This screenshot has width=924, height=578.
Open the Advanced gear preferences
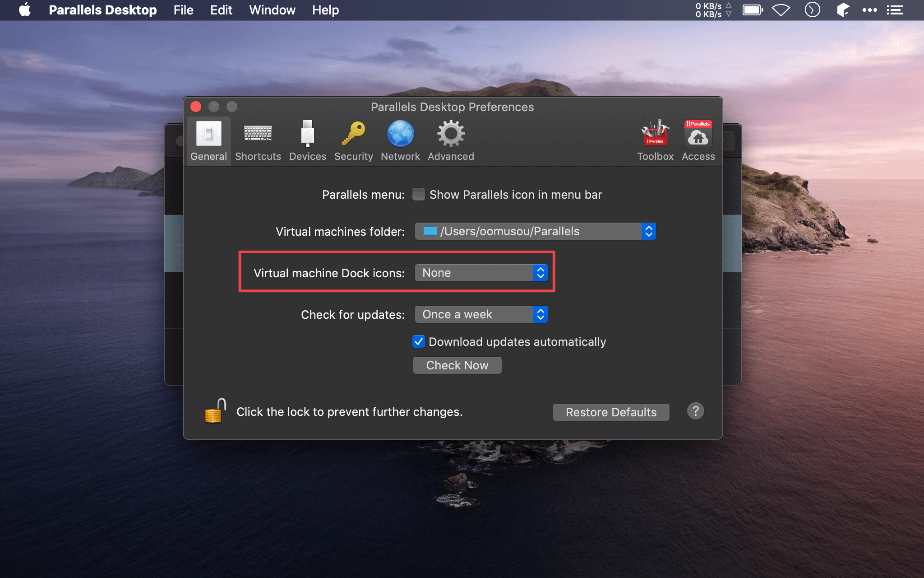[x=451, y=141]
